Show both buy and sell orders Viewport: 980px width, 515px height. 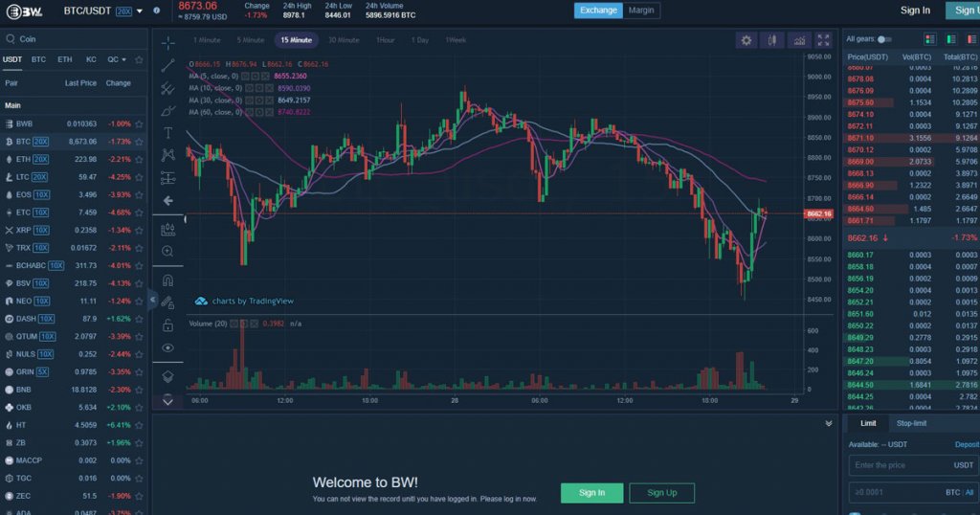coord(930,39)
